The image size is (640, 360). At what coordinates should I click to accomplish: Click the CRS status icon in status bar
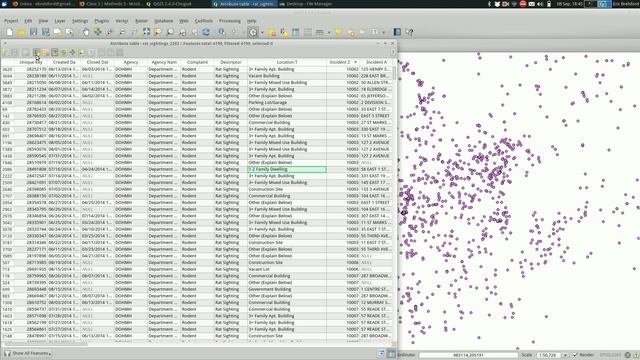pyautogui.click(x=628, y=355)
